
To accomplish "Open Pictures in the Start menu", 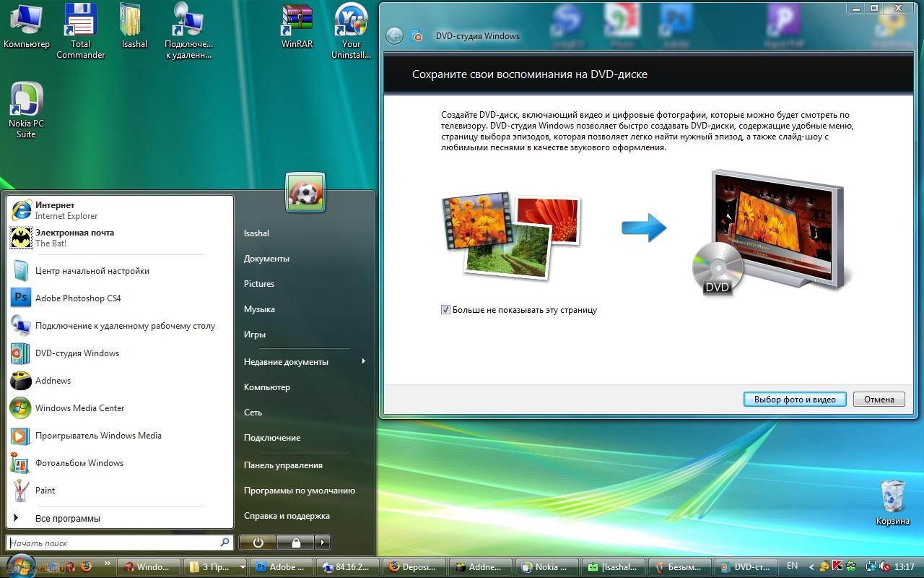I will [259, 283].
